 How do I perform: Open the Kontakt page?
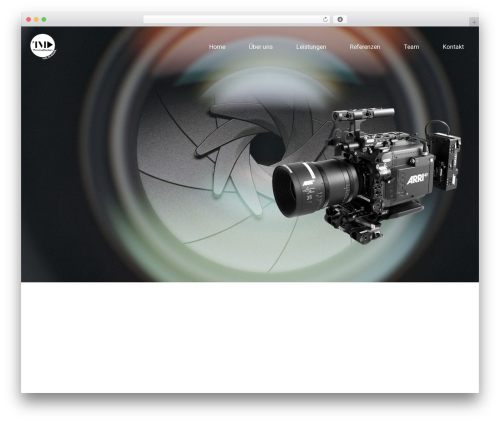coord(453,47)
